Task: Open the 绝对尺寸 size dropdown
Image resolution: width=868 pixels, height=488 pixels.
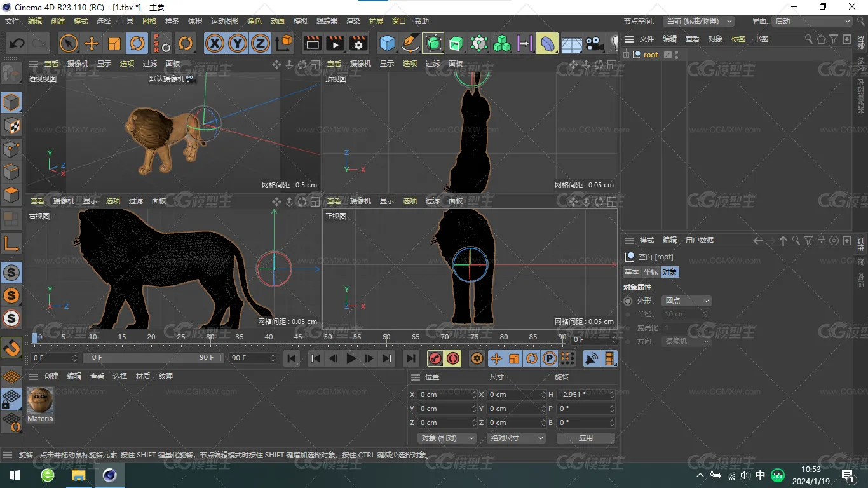Action: [516, 438]
